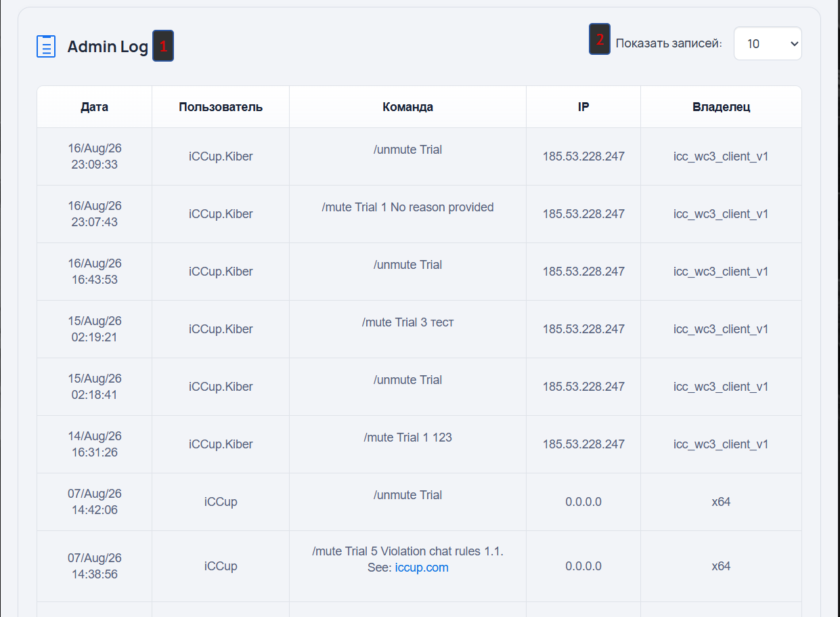Click the Показать записей label
Screen dimensions: 840x617
(669, 43)
